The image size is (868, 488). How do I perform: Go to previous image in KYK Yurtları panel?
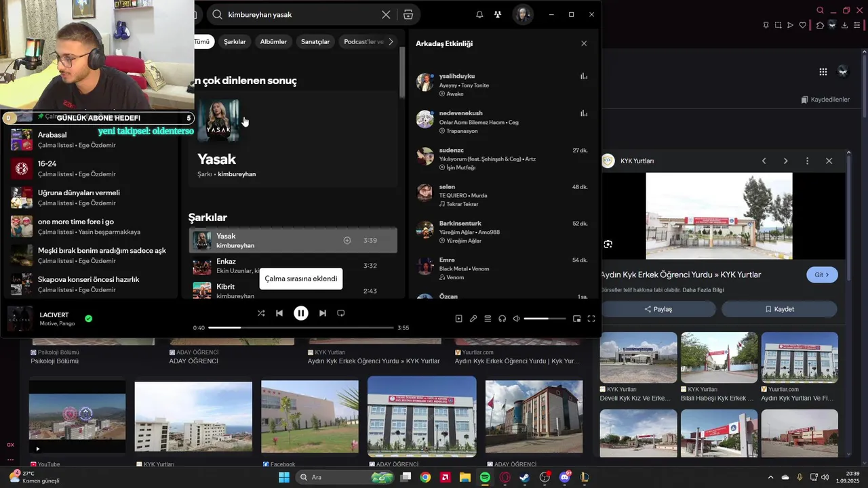[764, 161]
